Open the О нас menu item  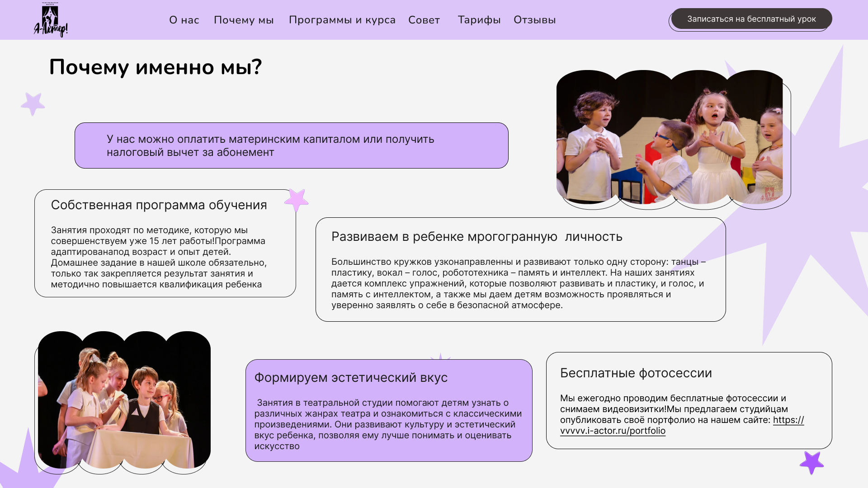click(184, 20)
